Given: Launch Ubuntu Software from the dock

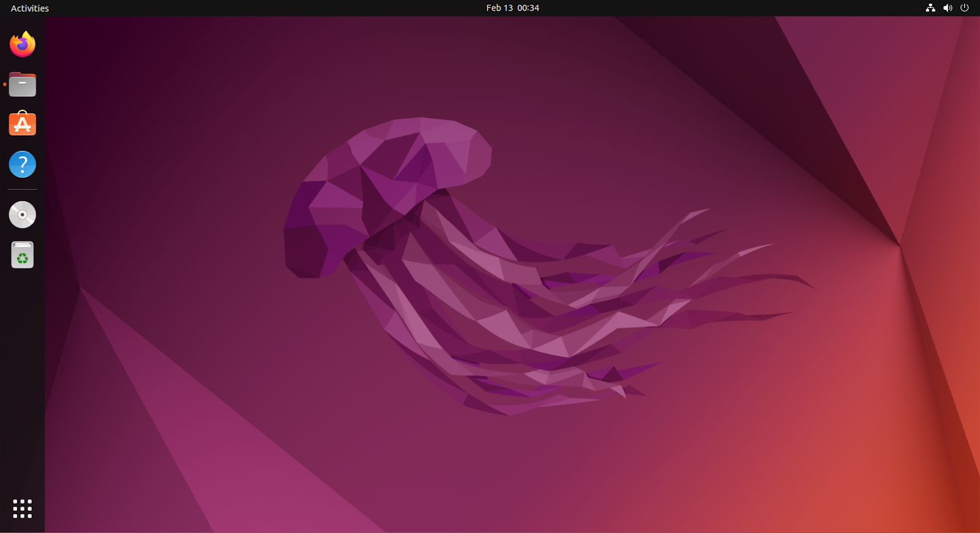Looking at the screenshot, I should (x=23, y=124).
